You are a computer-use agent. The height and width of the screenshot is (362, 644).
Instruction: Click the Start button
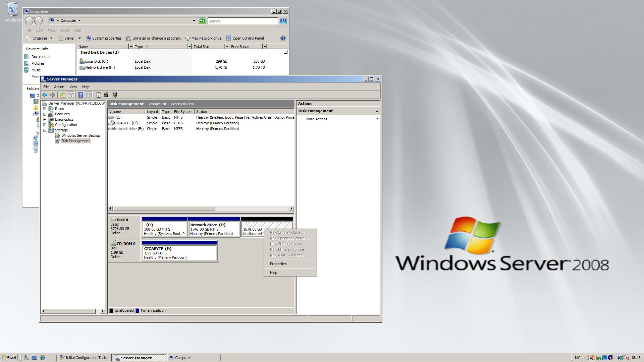9,358
